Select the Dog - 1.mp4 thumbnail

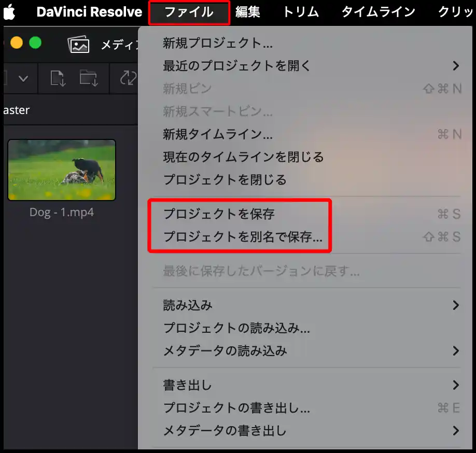61,169
